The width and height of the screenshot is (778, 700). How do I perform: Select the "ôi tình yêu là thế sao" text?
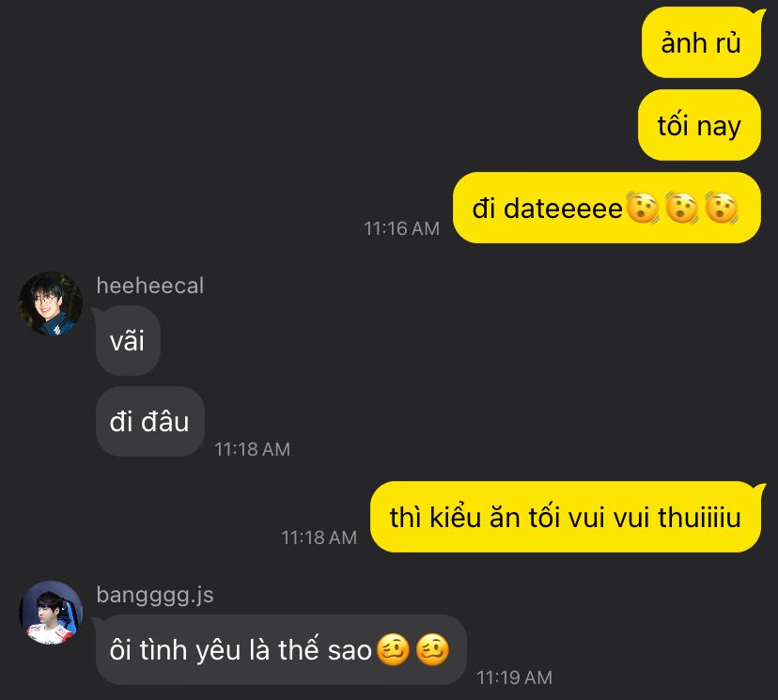pos(241,650)
